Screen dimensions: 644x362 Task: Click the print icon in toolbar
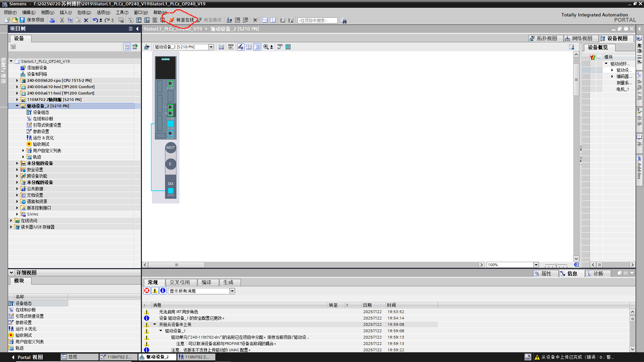(x=52, y=20)
